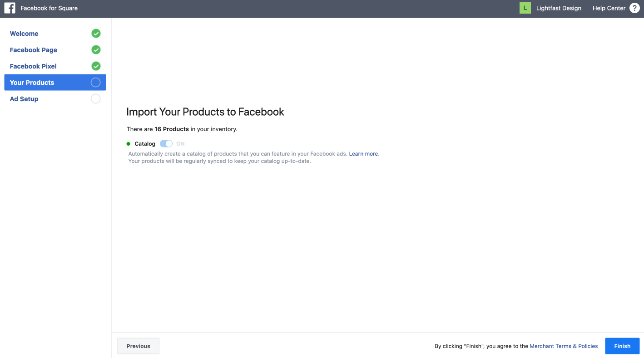Click the empty circle next to Your Products
Image resolution: width=644 pixels, height=358 pixels.
(95, 82)
